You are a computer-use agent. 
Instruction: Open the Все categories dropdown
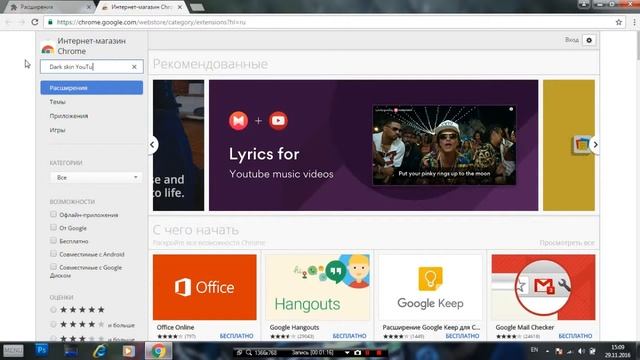pyautogui.click(x=96, y=178)
